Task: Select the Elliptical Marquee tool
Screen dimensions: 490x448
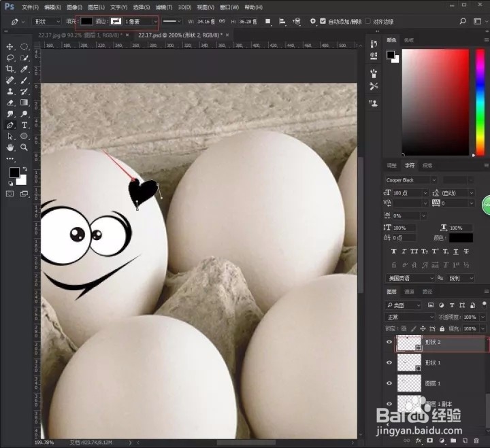Action: point(24,47)
